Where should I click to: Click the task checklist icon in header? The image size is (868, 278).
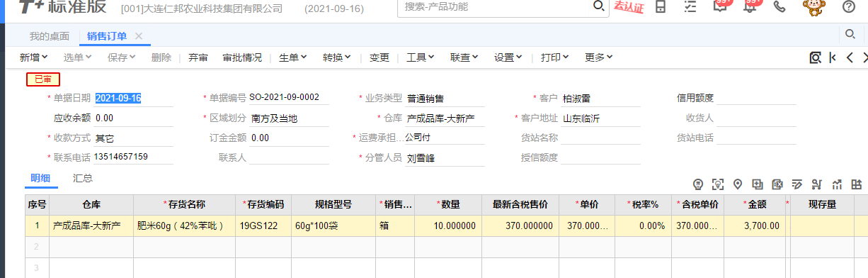coord(690,7)
